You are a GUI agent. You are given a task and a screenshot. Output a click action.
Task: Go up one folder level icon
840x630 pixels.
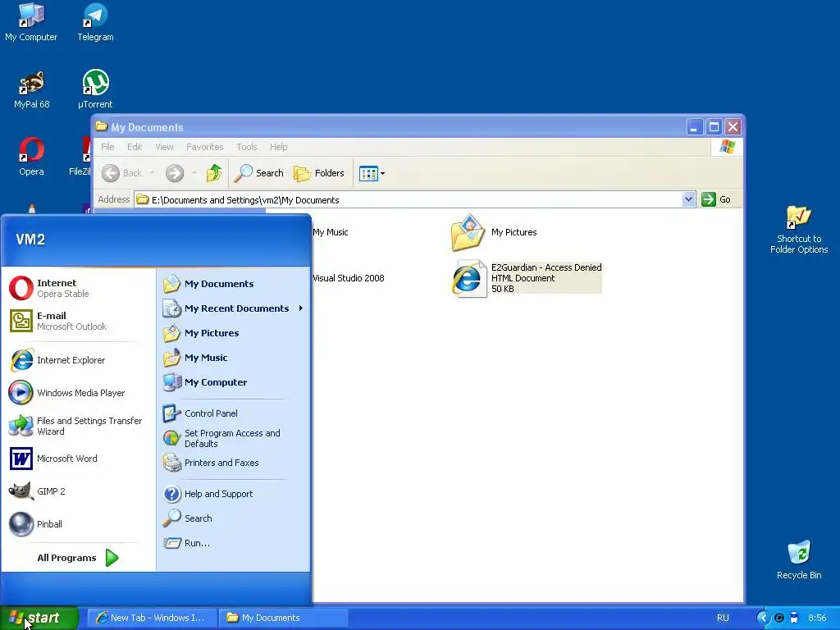(214, 173)
